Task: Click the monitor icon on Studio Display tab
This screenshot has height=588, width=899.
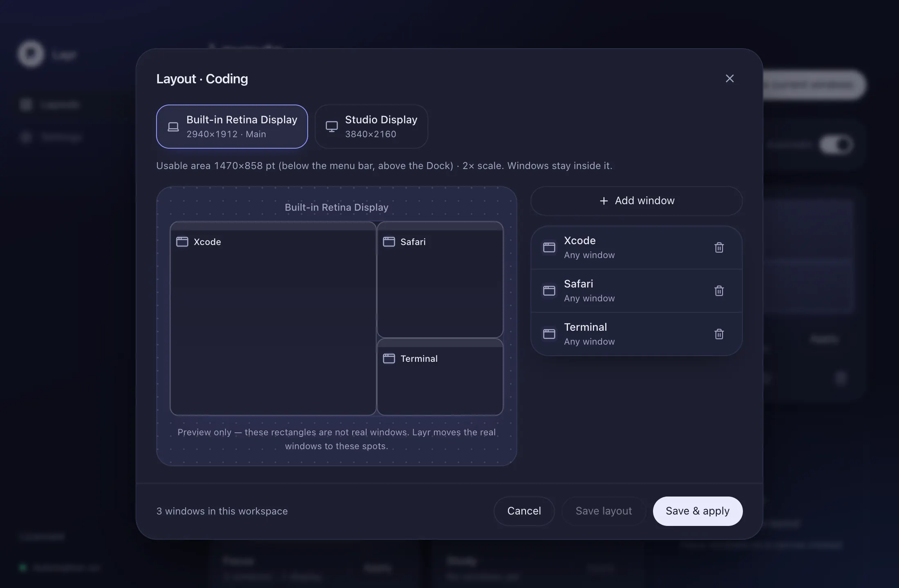Action: pyautogui.click(x=331, y=127)
